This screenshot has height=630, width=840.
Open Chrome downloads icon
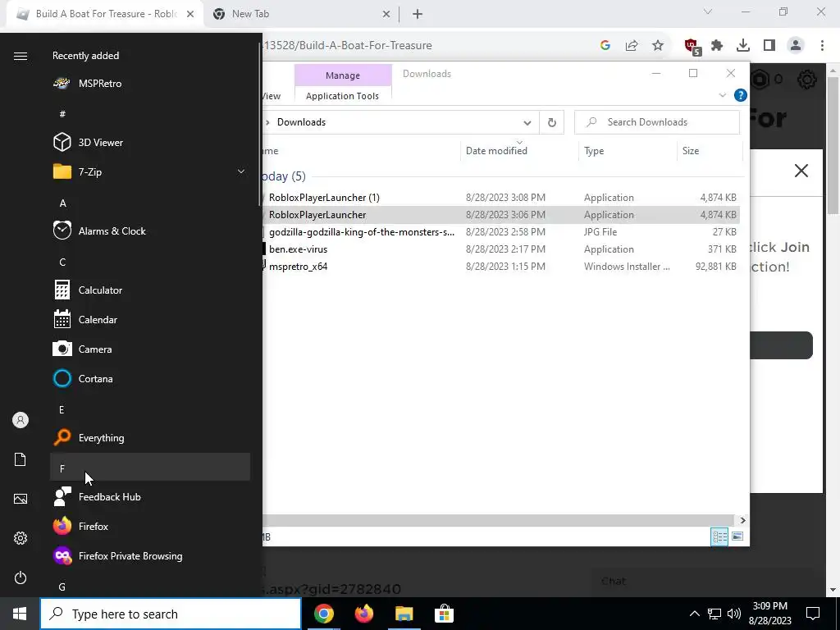(x=743, y=46)
